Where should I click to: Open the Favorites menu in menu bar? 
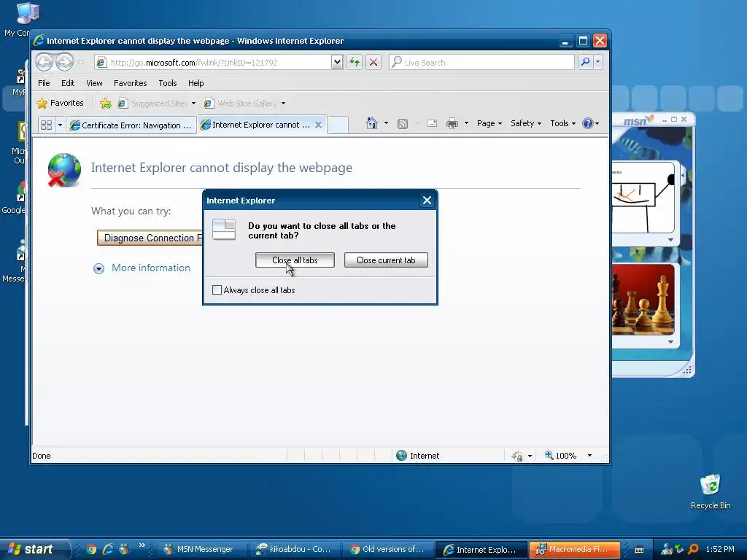tap(130, 83)
